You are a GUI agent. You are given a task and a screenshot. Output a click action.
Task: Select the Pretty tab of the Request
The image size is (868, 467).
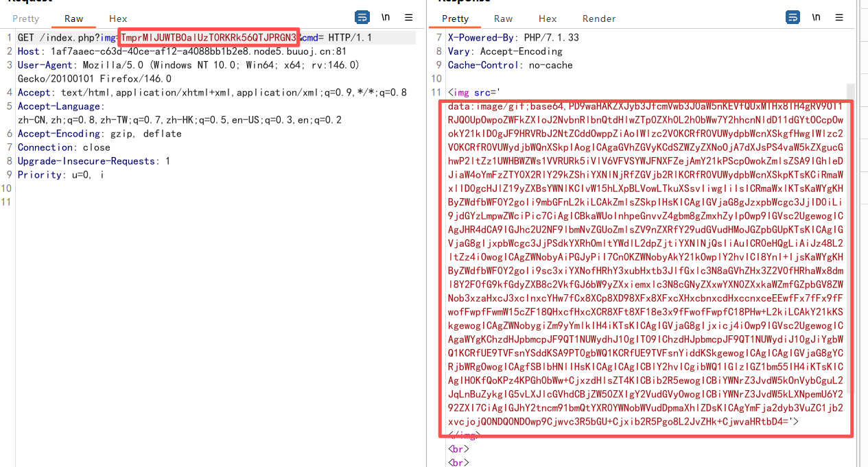(x=25, y=19)
